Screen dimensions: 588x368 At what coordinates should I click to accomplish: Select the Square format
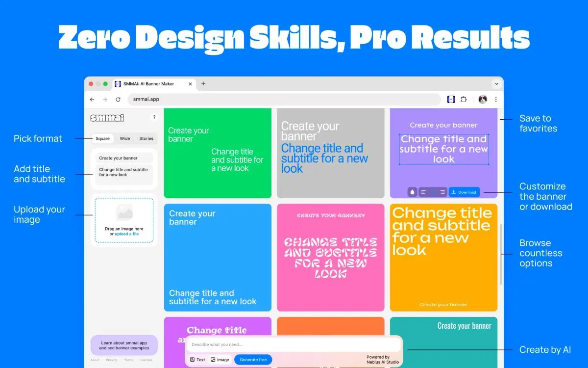(x=103, y=138)
